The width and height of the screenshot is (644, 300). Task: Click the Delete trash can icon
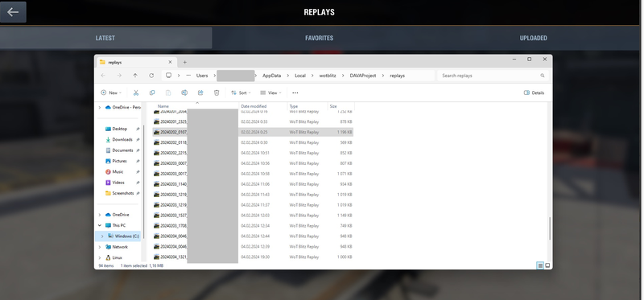pyautogui.click(x=217, y=92)
